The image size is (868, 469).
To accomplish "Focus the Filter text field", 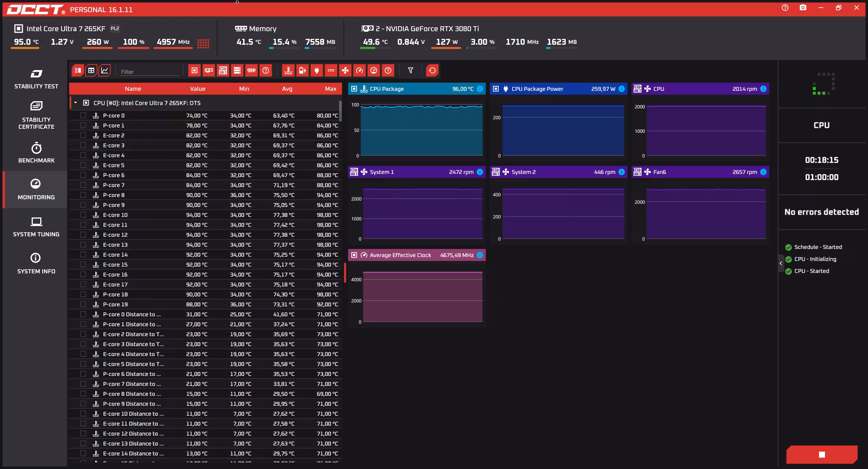I will tap(149, 71).
